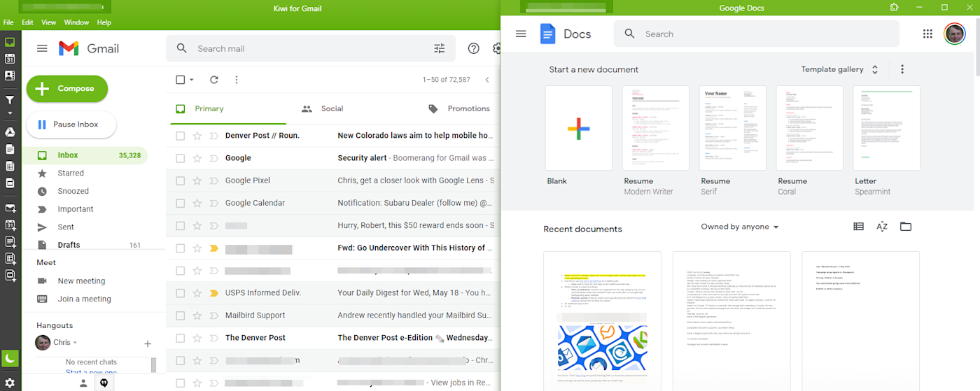Open Docs main menu hamburger
Viewport: 980px width, 391px height.
click(521, 34)
